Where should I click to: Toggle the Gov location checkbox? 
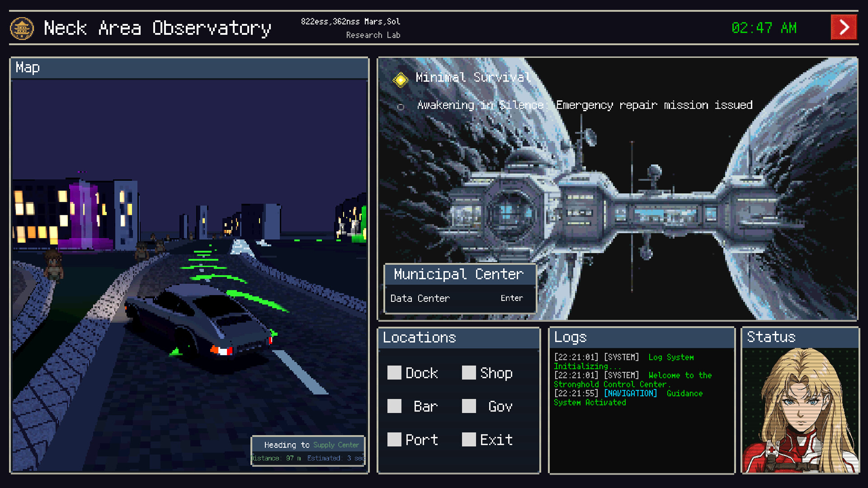469,406
